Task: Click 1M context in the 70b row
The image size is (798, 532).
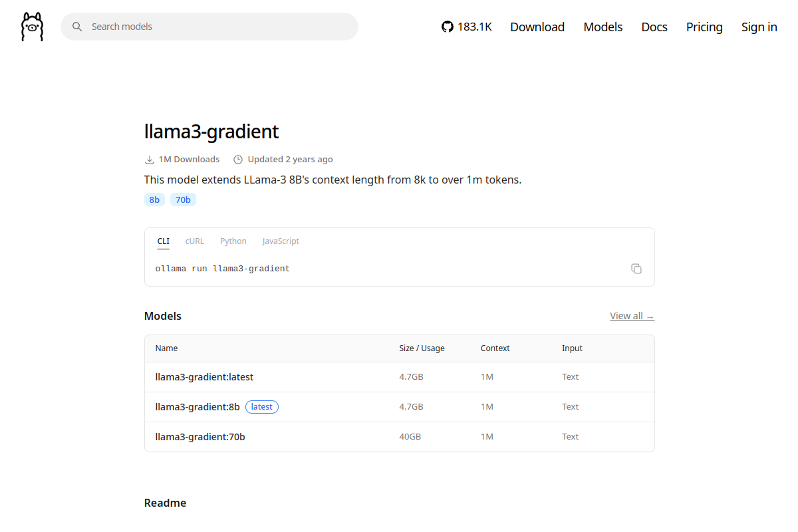Action: pyautogui.click(x=487, y=437)
